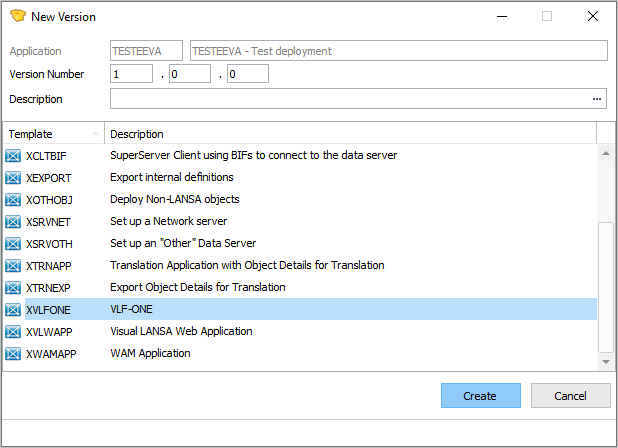Click the Description column header

350,134
